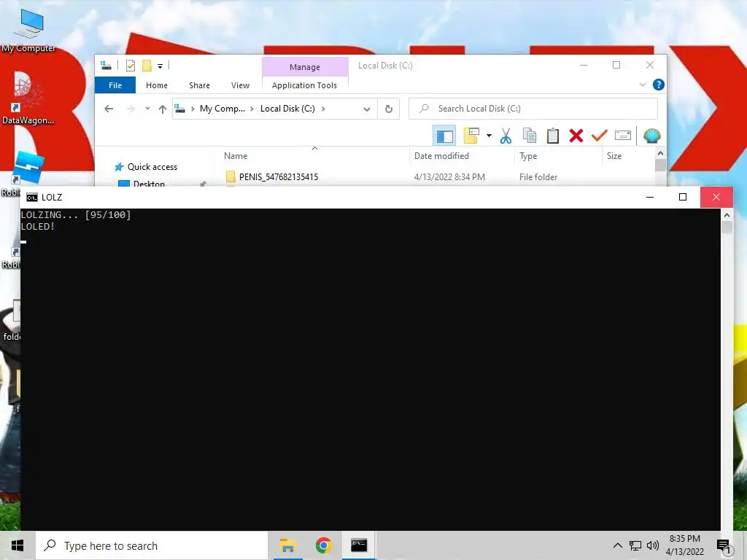Click the Copy icon in Explorer toolbar
Screen dimensions: 747x560
coord(530,136)
